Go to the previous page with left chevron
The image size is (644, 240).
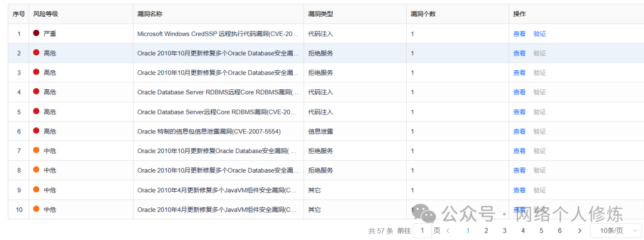click(x=448, y=230)
